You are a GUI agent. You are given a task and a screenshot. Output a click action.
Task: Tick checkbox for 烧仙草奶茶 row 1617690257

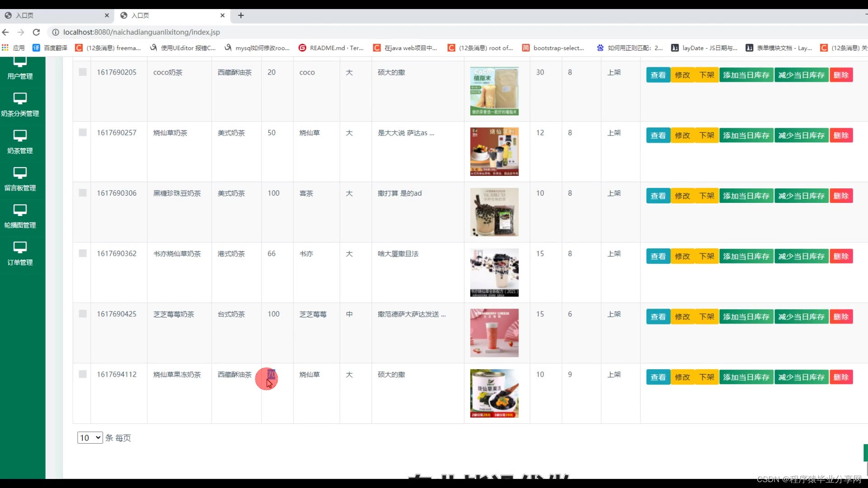tap(83, 132)
